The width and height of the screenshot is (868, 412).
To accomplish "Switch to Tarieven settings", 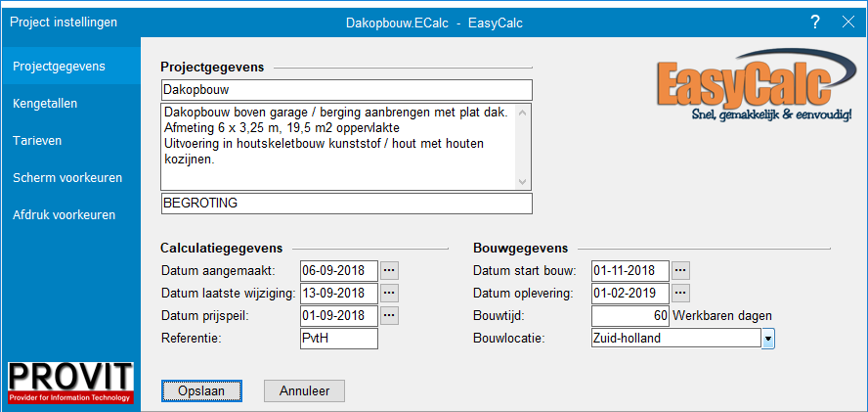I will click(37, 140).
